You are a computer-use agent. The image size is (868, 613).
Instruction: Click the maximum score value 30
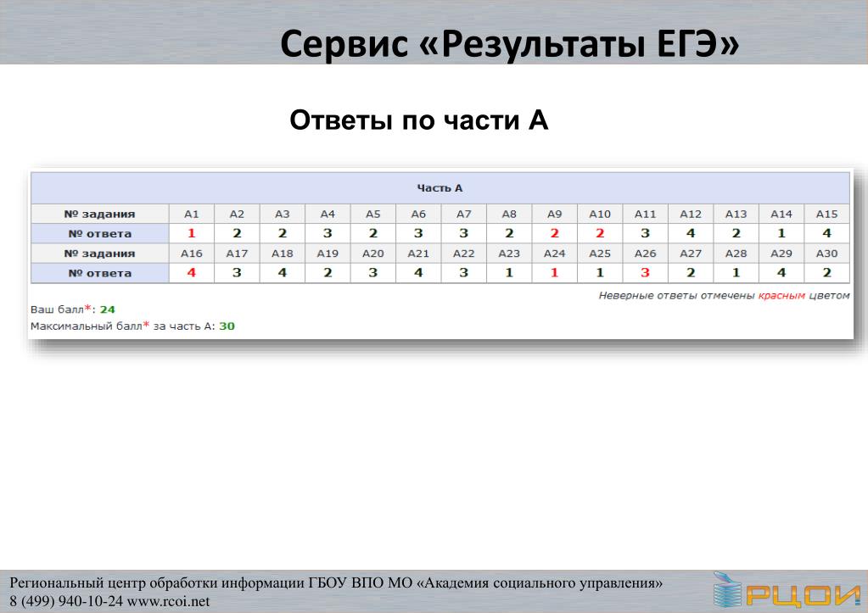click(x=227, y=326)
